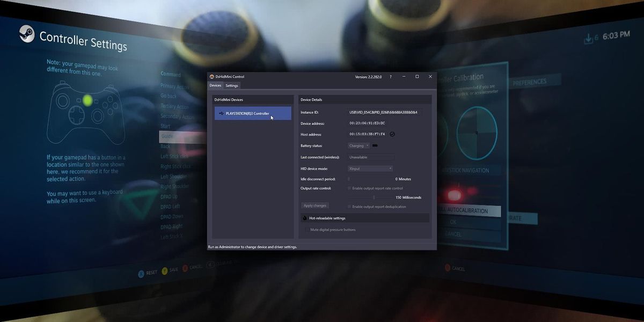Open the help question mark in title bar
Image resolution: width=644 pixels, height=322 pixels.
click(x=390, y=77)
